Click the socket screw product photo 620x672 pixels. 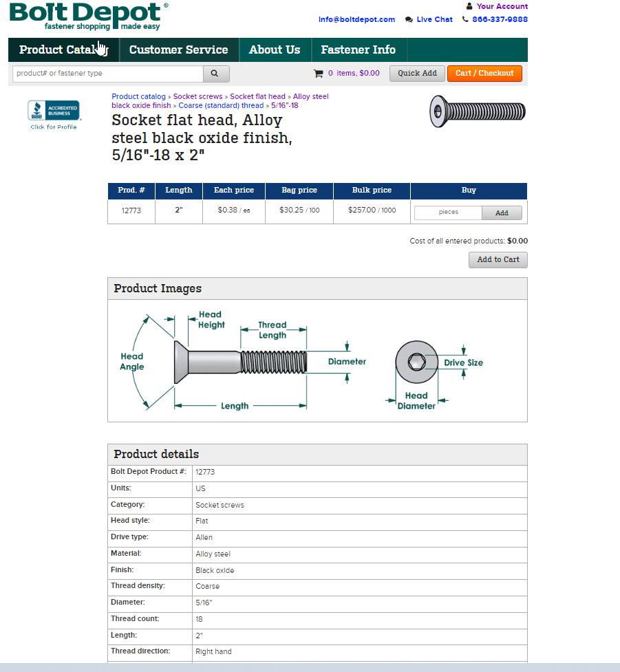coord(478,112)
